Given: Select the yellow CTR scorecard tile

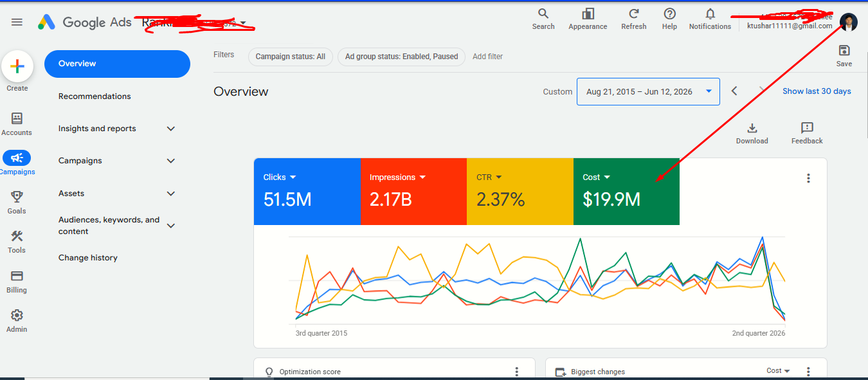Looking at the screenshot, I should [520, 192].
